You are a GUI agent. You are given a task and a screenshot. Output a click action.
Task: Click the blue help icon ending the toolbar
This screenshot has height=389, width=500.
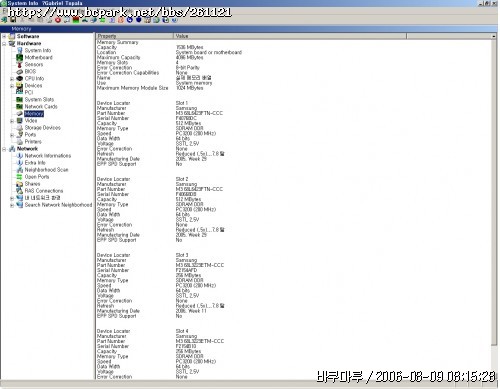174,20
